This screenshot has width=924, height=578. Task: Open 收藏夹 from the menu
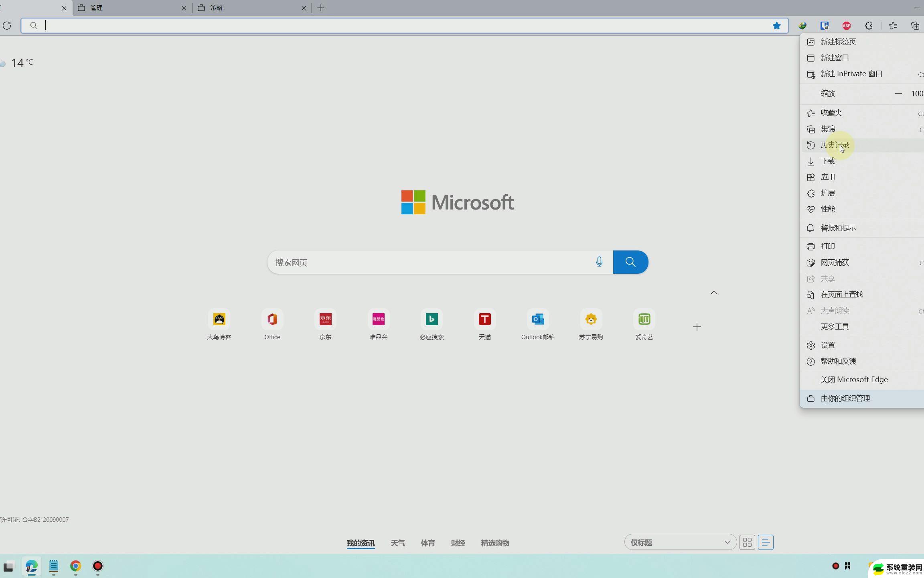[862, 113]
